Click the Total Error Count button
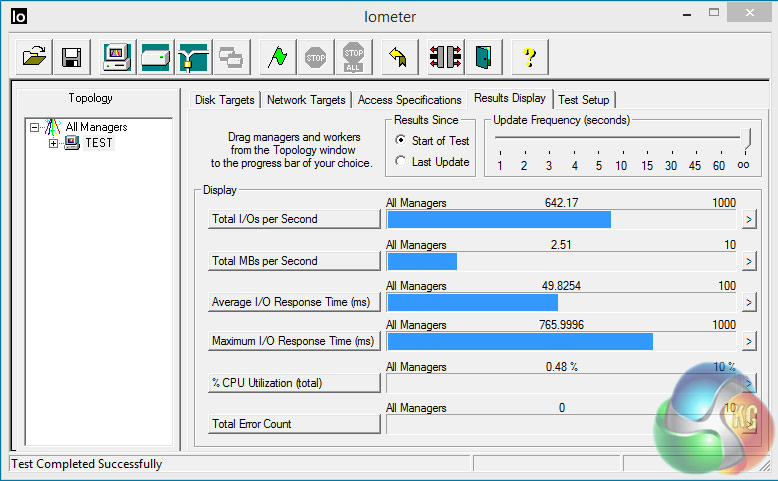This screenshot has width=778, height=481. pos(294,423)
